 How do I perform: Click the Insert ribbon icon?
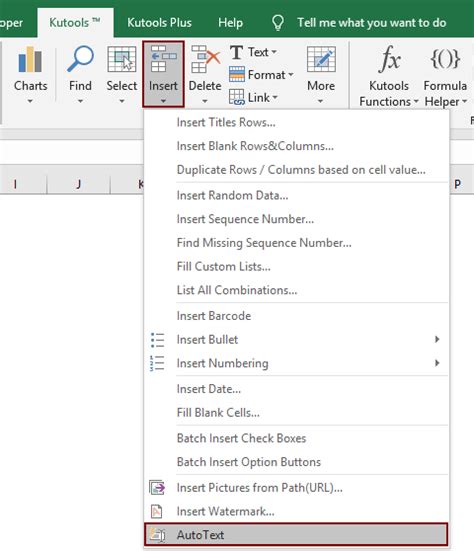(163, 59)
